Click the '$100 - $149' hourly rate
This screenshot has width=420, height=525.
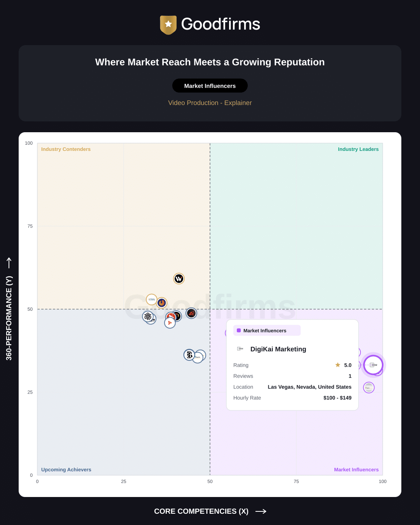point(338,398)
